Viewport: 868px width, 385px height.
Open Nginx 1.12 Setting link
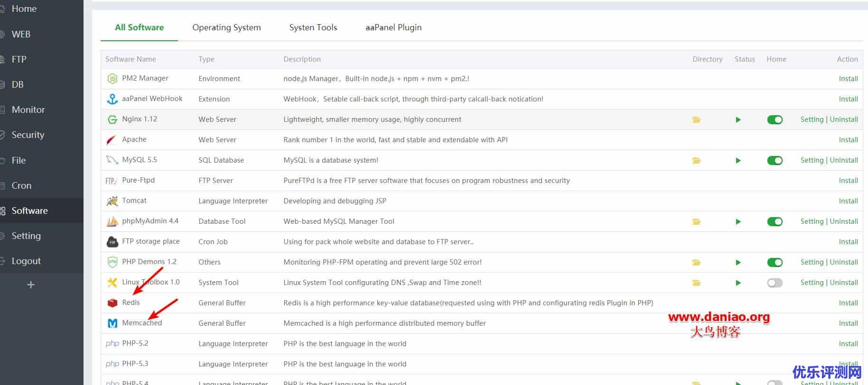[812, 119]
